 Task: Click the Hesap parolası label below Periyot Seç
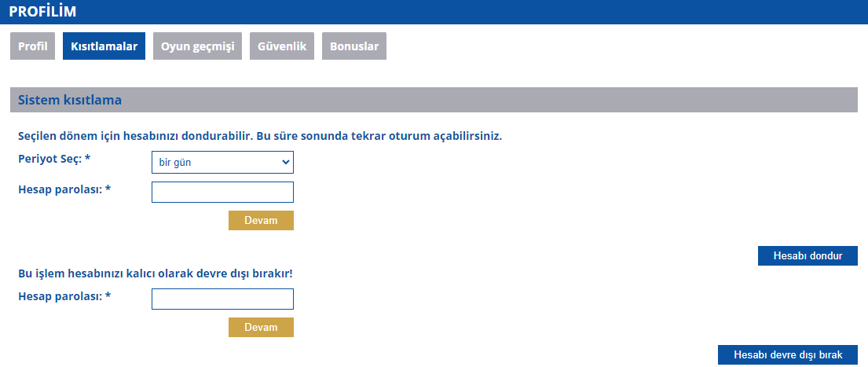[x=64, y=189]
